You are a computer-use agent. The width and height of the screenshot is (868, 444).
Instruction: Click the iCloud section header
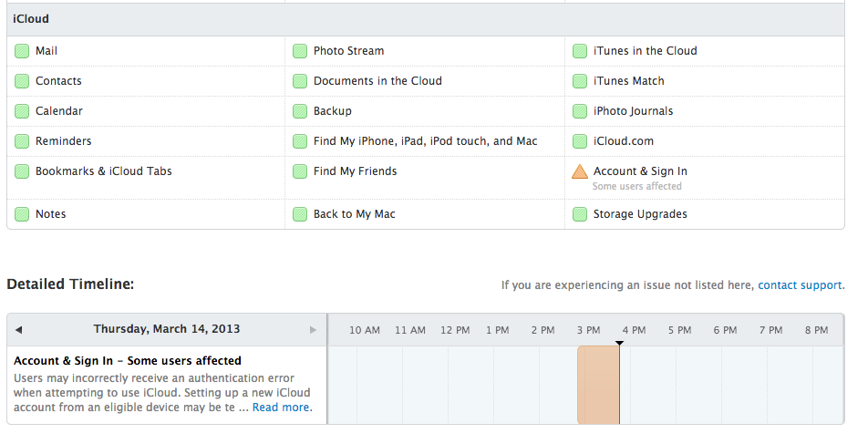pos(426,19)
